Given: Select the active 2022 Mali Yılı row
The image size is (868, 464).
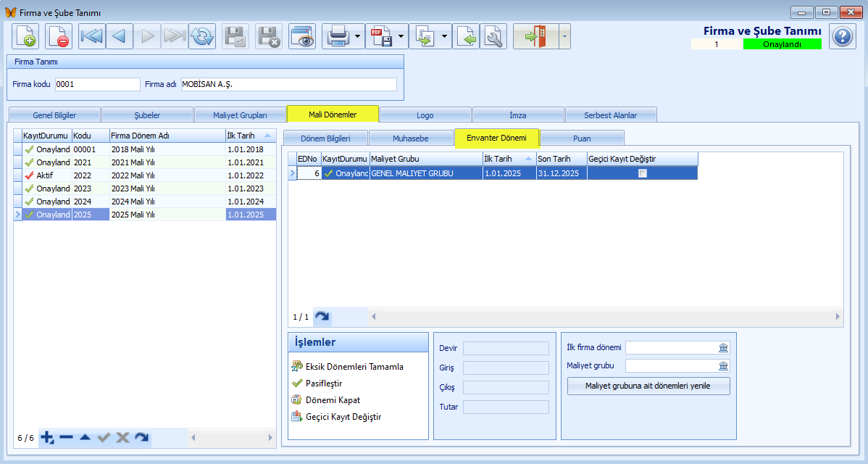Looking at the screenshot, I should coord(144,175).
